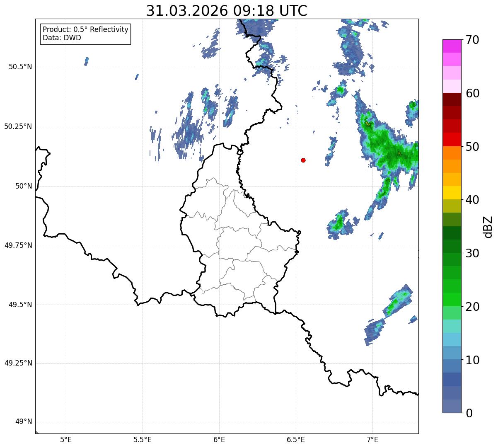The image size is (498, 448).
Task: Click the red radar site marker
Action: [303, 160]
